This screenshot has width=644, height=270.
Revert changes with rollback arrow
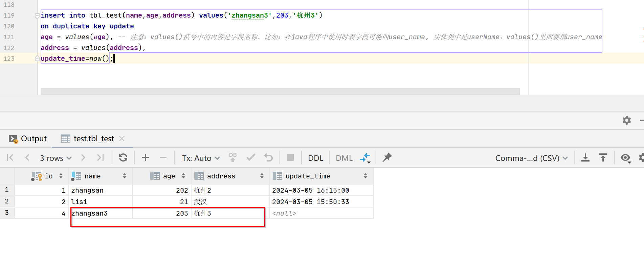click(268, 158)
